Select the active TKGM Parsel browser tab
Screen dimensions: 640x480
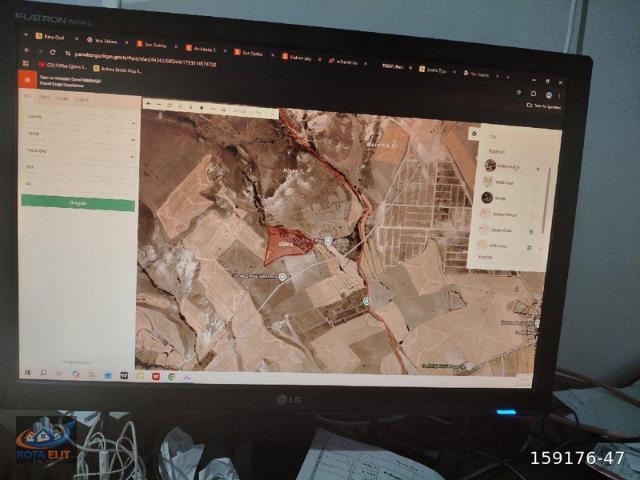(396, 66)
